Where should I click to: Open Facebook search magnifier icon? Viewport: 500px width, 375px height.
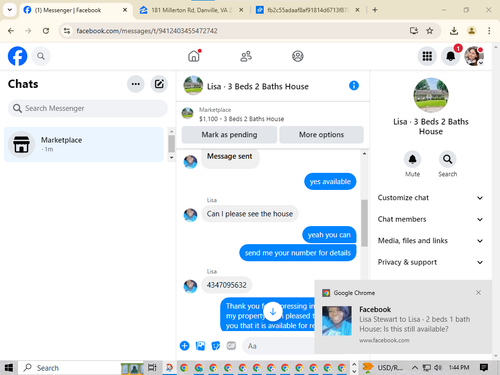41,56
